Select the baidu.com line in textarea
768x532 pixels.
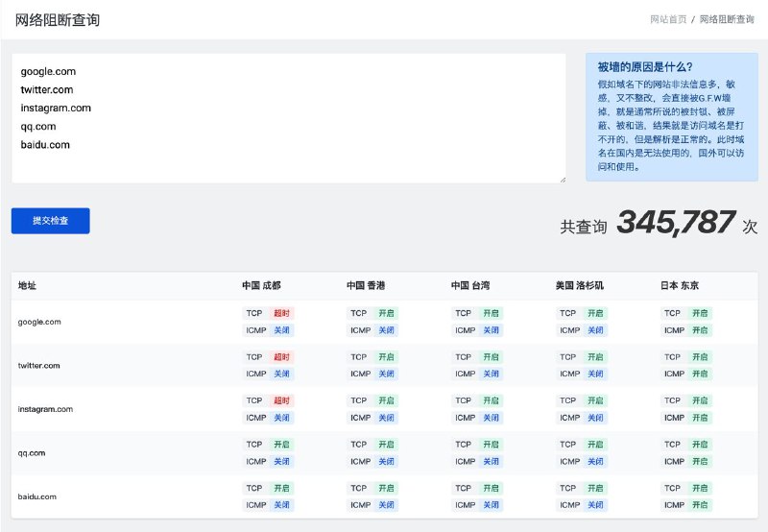coord(45,144)
